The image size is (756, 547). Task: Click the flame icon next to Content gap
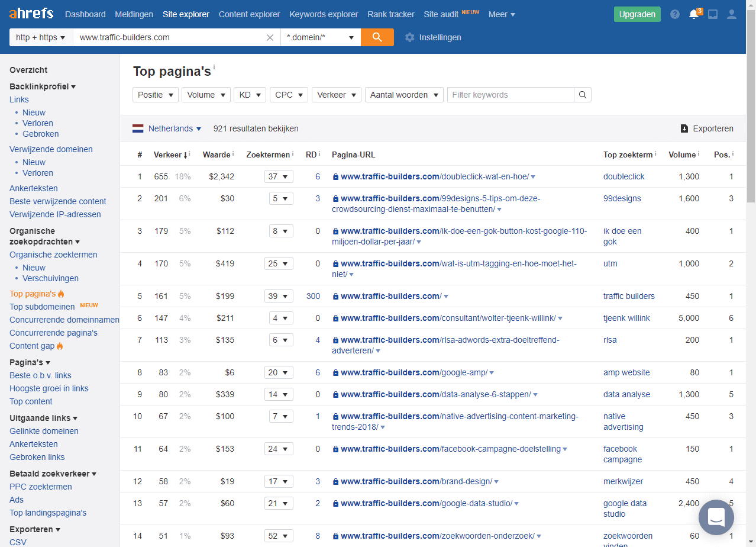[60, 346]
